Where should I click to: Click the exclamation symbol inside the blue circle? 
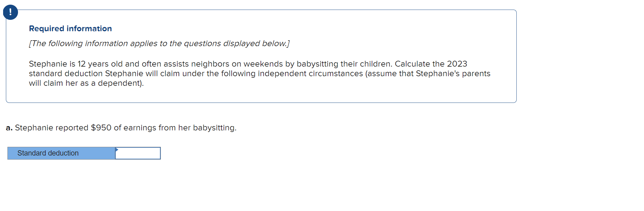(x=10, y=12)
